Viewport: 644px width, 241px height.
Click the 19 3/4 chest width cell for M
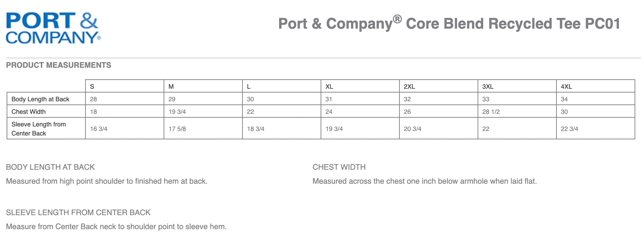203,112
